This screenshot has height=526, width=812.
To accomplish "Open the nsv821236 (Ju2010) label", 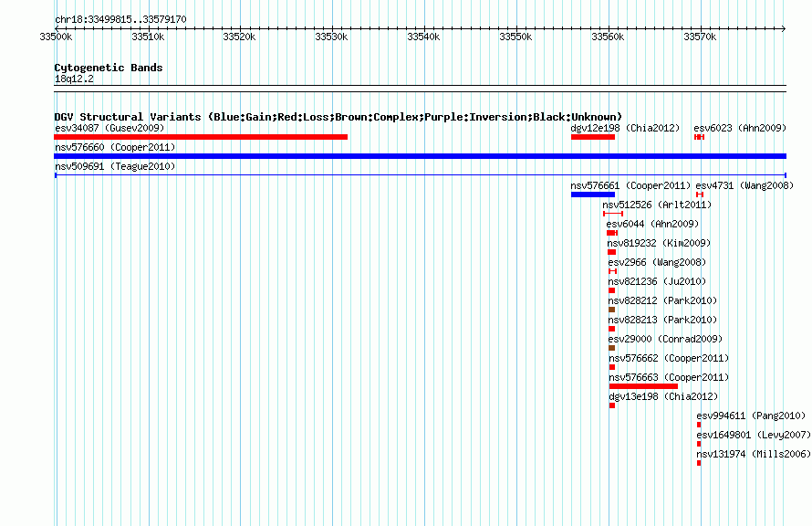I will tap(657, 281).
